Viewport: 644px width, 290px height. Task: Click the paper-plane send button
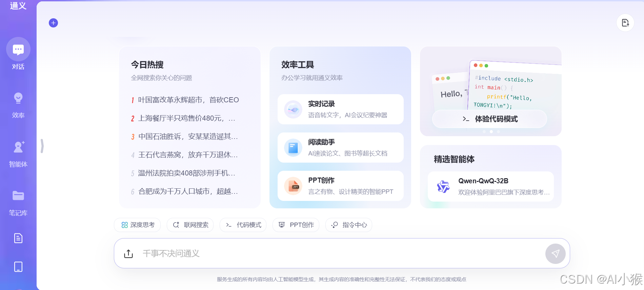tap(555, 253)
